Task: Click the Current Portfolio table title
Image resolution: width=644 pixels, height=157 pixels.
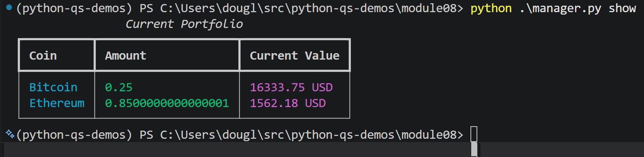Action: coord(184,24)
